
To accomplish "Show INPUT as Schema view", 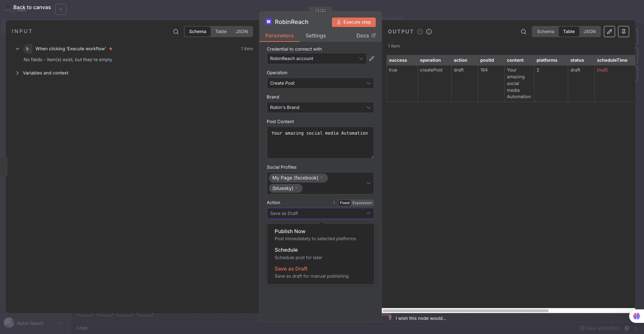I will 197,32.
